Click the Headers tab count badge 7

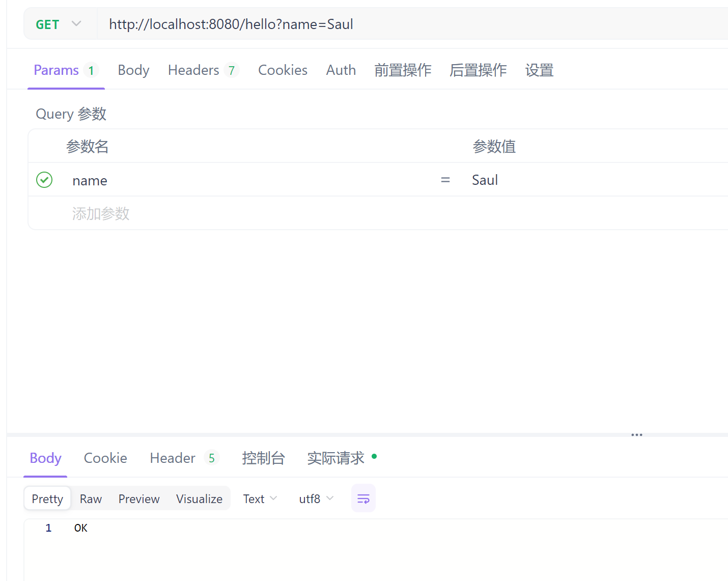(232, 70)
